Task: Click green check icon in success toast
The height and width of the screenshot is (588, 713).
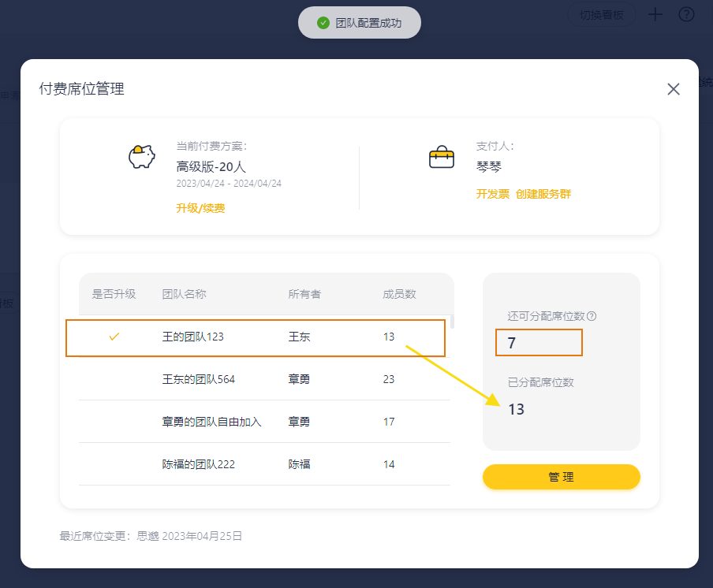Action: 323,23
